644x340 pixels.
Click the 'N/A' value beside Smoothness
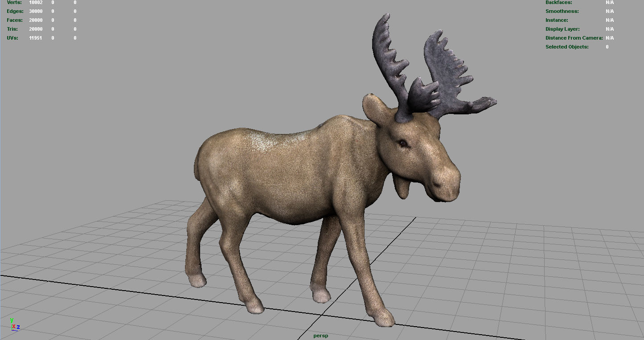coord(610,11)
